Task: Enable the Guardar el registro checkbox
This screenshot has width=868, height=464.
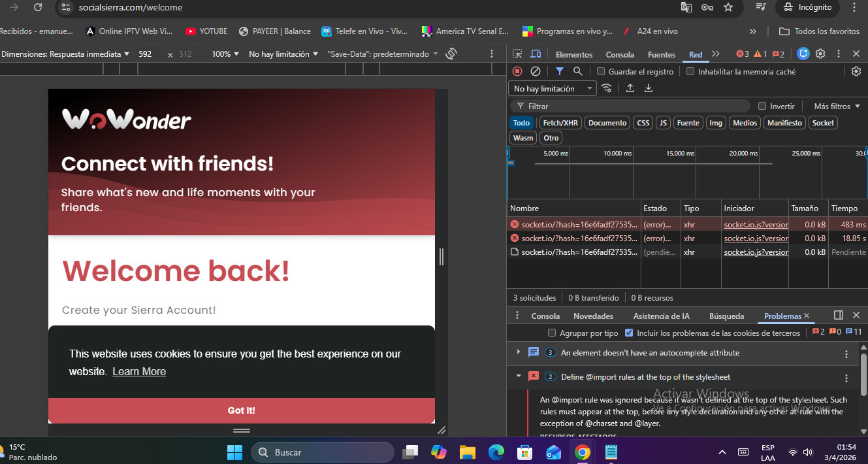Action: pyautogui.click(x=601, y=72)
